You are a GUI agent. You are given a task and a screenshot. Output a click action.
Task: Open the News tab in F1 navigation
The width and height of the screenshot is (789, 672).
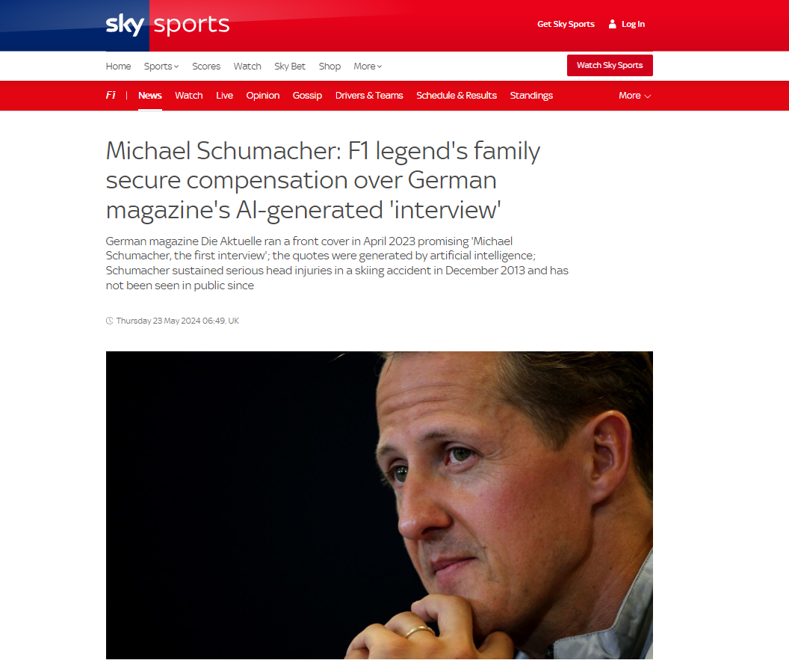[x=150, y=96]
